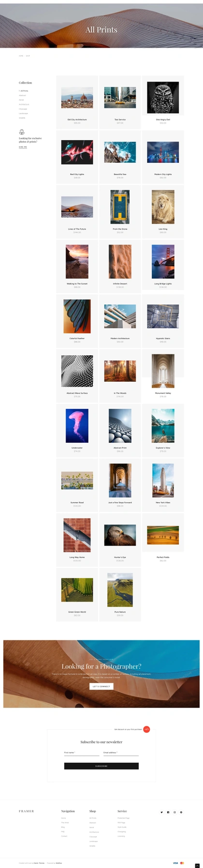Click the flower icon above exclusive prints text
Image resolution: width=203 pixels, height=868 pixels.
[x=22, y=132]
